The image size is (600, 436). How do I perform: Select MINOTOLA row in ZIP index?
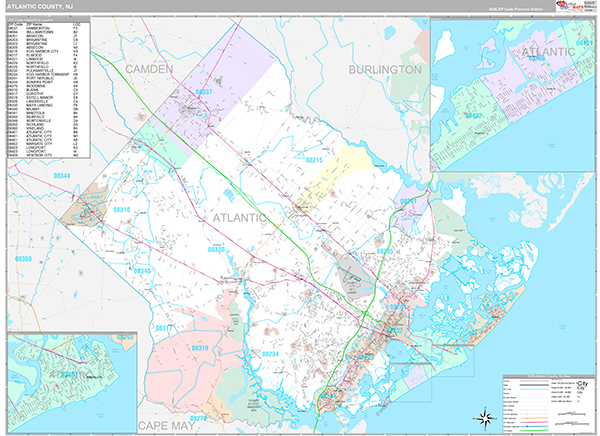point(44,113)
